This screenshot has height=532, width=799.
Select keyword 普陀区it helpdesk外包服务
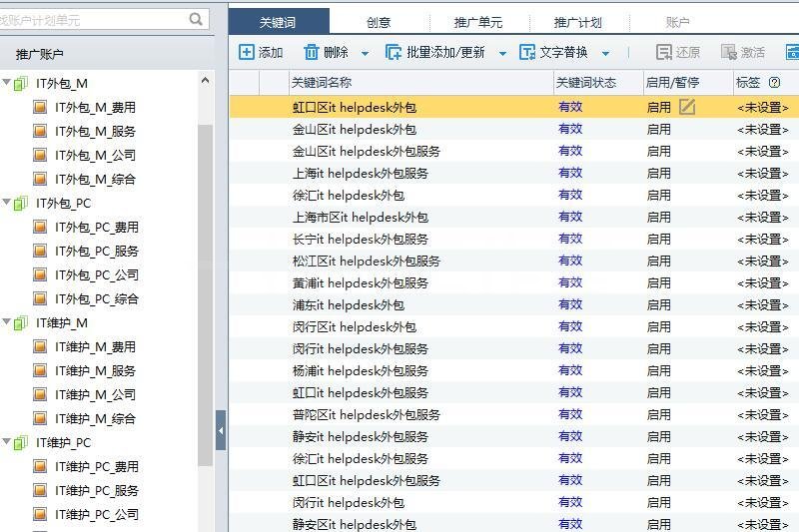(367, 415)
